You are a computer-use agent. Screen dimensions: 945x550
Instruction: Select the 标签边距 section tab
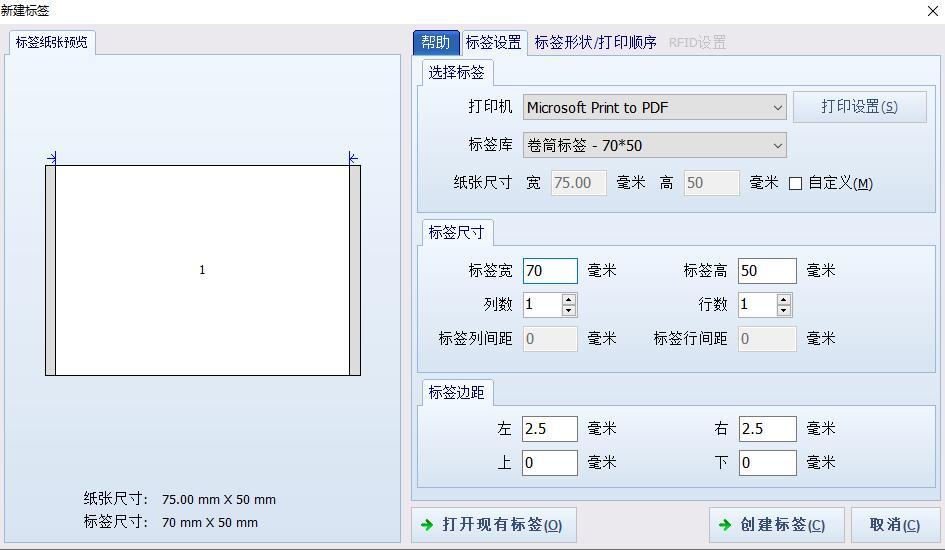pos(457,393)
